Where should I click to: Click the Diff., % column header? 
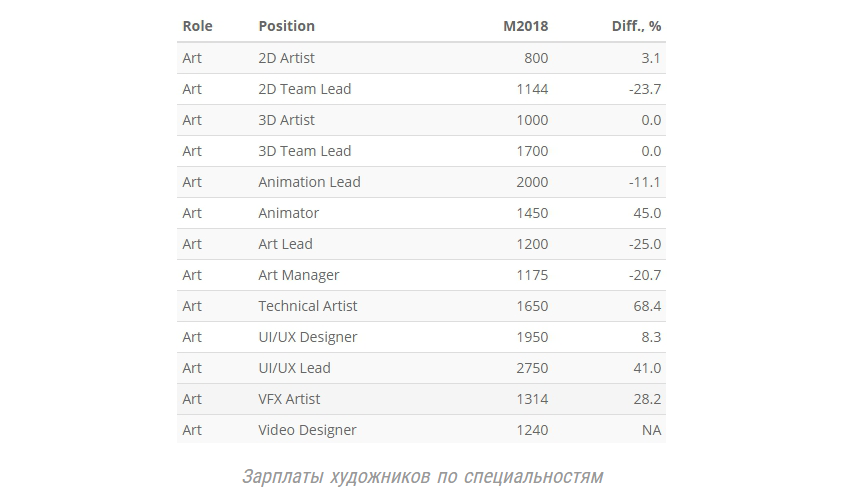(x=636, y=26)
